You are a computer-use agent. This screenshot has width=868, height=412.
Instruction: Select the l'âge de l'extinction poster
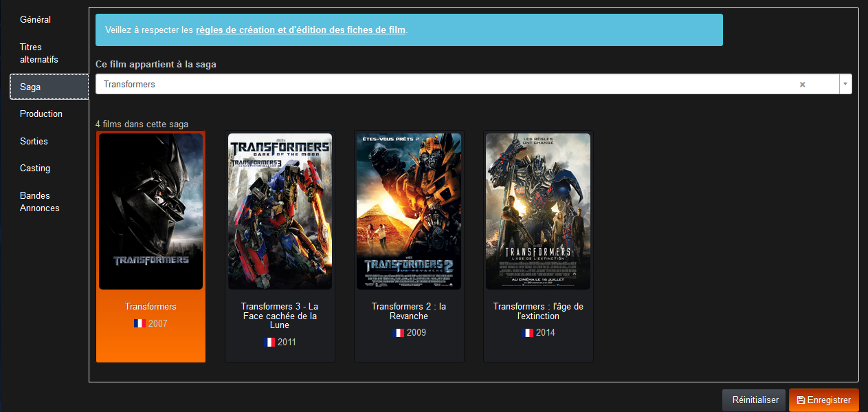click(538, 211)
